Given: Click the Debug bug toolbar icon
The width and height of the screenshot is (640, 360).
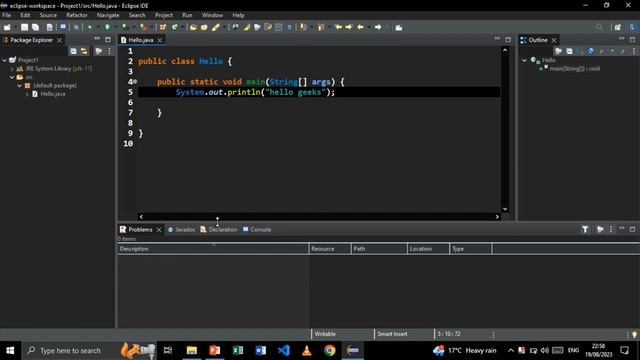Looking at the screenshot, I should [x=90, y=27].
